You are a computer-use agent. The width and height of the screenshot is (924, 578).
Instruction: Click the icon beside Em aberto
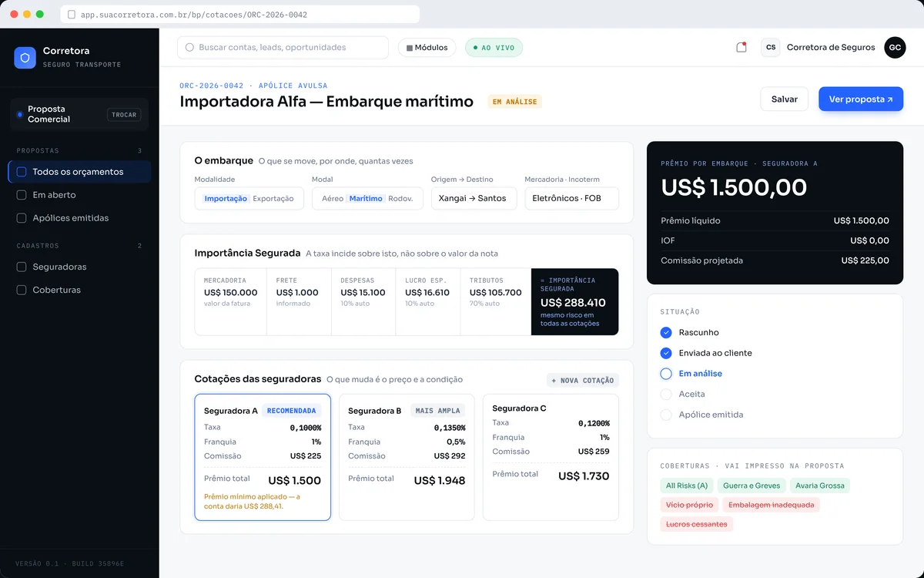click(x=22, y=195)
